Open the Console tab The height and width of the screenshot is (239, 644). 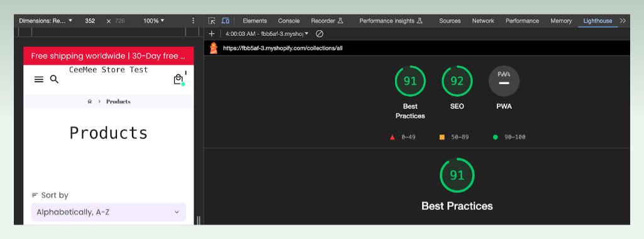pos(289,21)
